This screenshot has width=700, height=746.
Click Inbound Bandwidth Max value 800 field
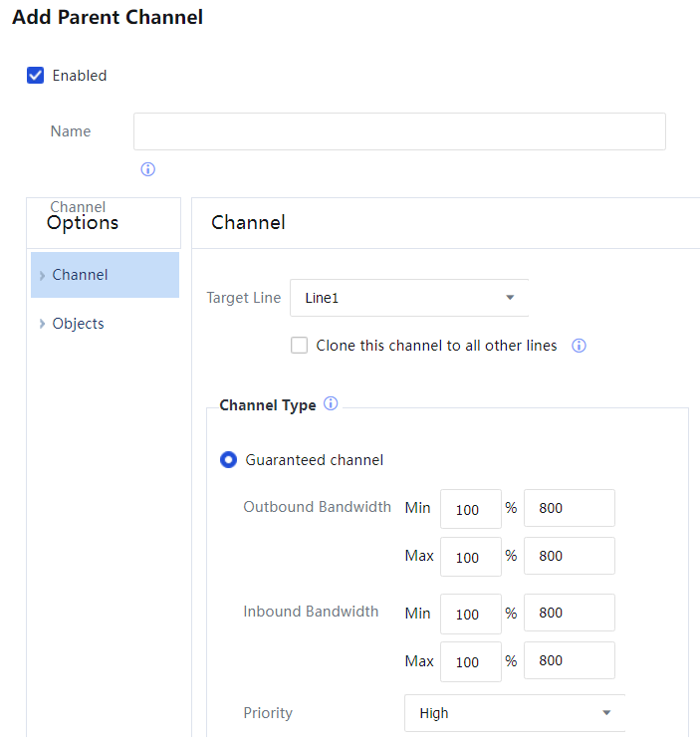coord(569,660)
